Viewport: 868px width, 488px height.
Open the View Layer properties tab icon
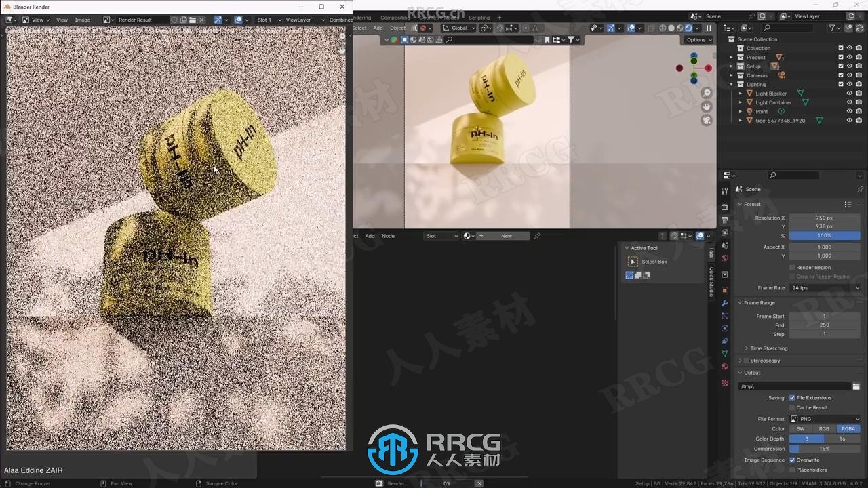pyautogui.click(x=725, y=232)
